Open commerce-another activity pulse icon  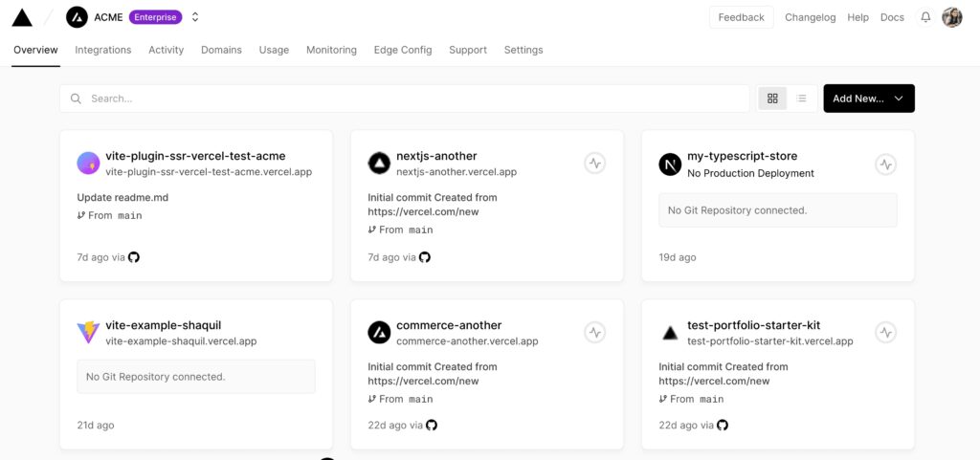point(595,333)
